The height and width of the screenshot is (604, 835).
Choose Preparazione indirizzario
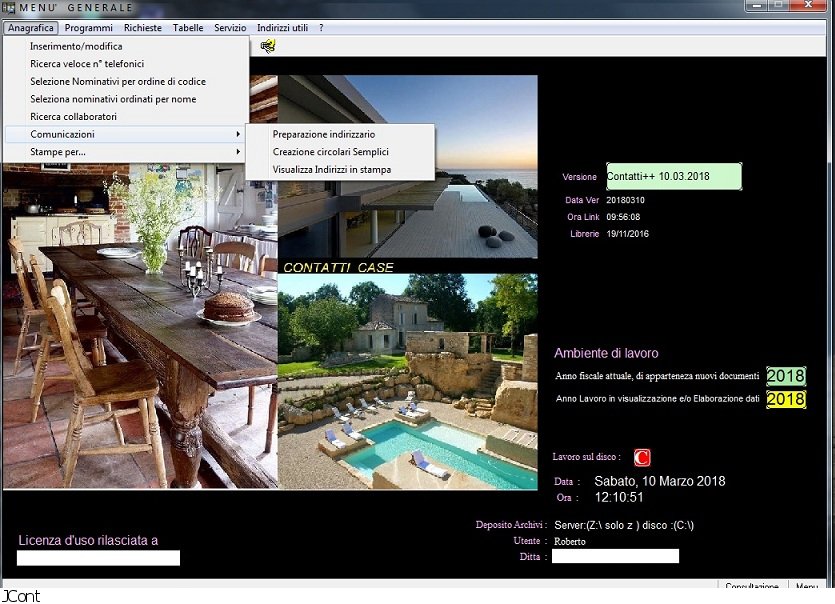324,134
